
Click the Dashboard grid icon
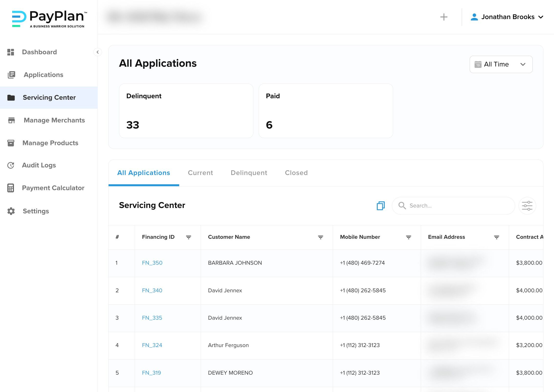[x=11, y=52]
